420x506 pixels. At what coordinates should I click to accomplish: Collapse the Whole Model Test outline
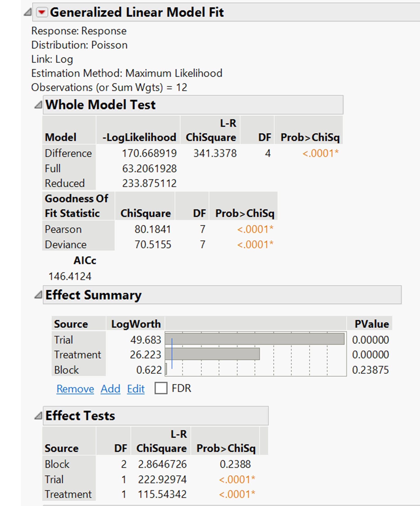click(38, 105)
